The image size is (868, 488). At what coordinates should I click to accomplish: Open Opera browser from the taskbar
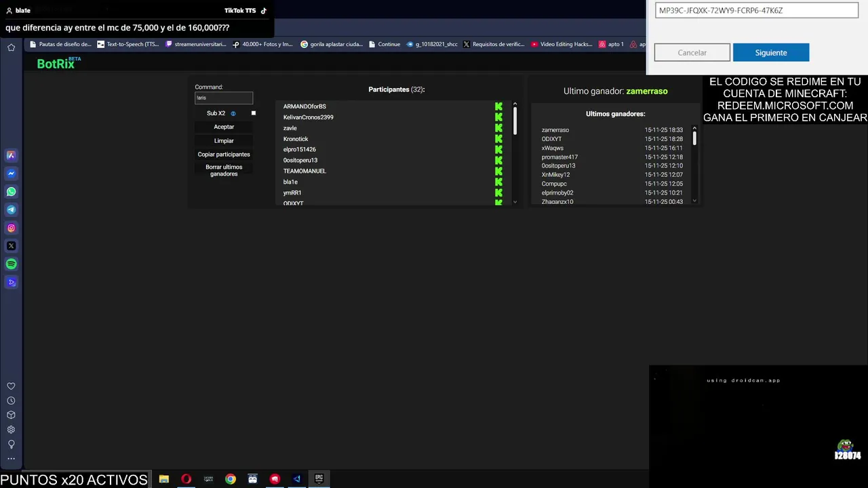click(186, 479)
